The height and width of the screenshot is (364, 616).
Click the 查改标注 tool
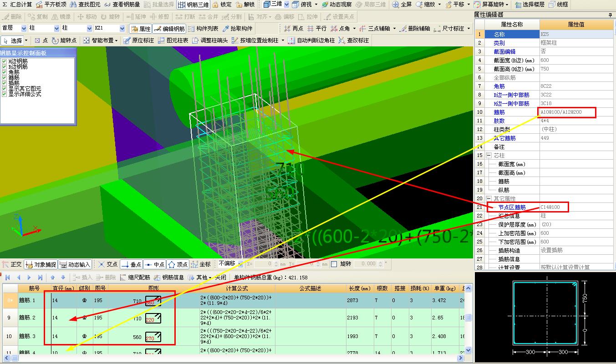point(354,40)
